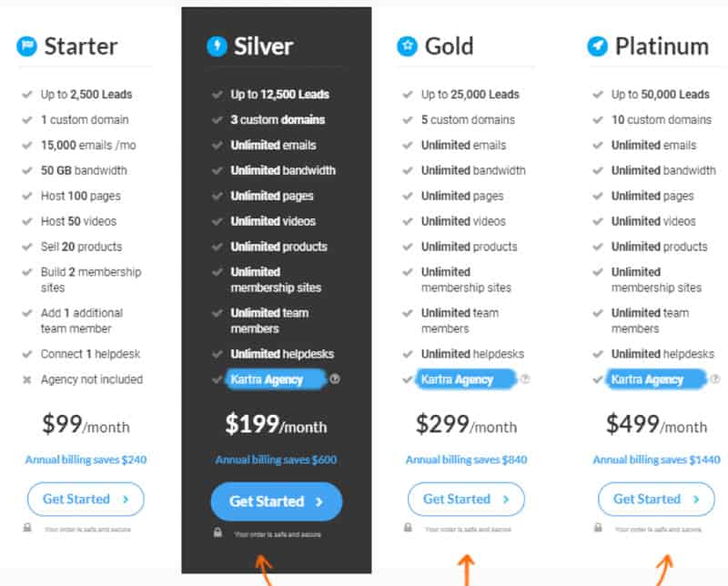
Task: Click Get Started for the Platinum plan
Action: click(655, 499)
